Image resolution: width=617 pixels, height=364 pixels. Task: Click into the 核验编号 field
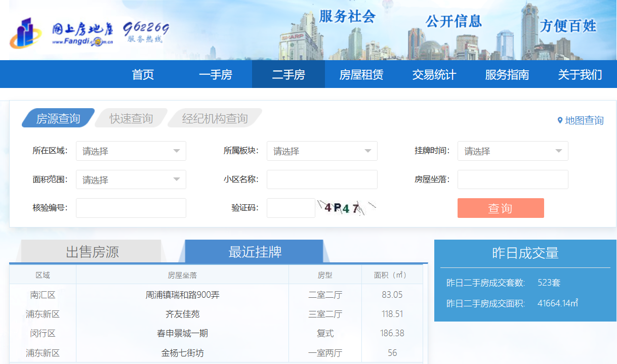[131, 208]
